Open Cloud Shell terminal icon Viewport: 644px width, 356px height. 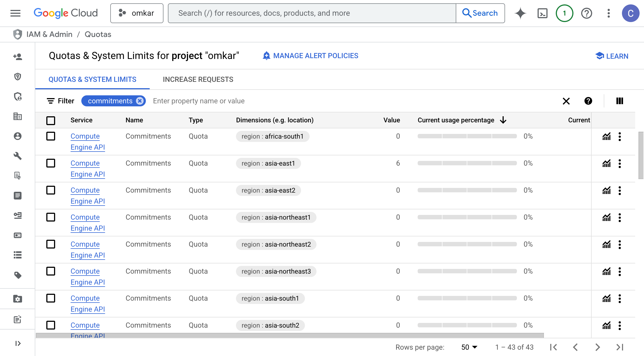click(542, 13)
